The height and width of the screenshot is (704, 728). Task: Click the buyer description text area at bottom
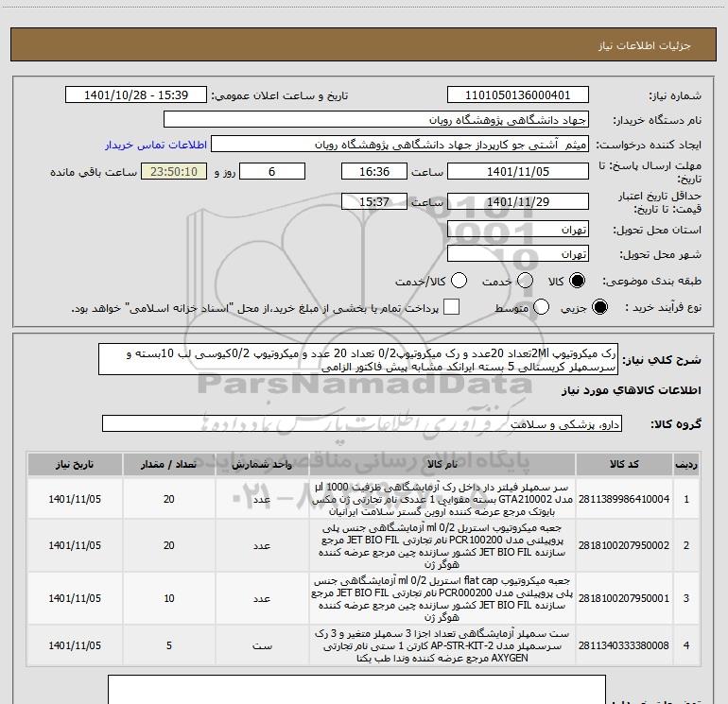pyautogui.click(x=356, y=690)
